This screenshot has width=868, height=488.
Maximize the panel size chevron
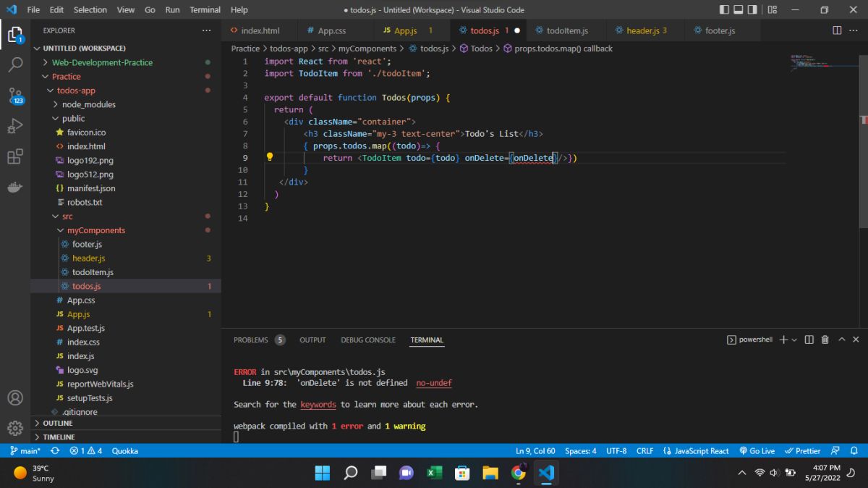tap(841, 340)
